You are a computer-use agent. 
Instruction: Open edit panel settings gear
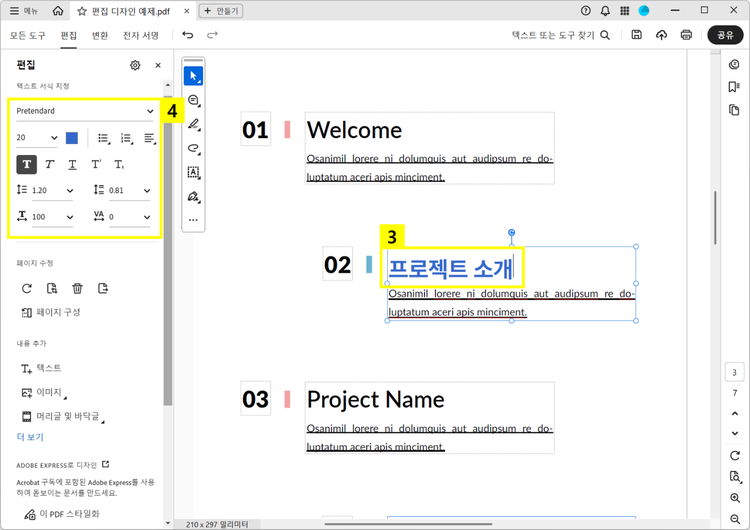(x=135, y=65)
